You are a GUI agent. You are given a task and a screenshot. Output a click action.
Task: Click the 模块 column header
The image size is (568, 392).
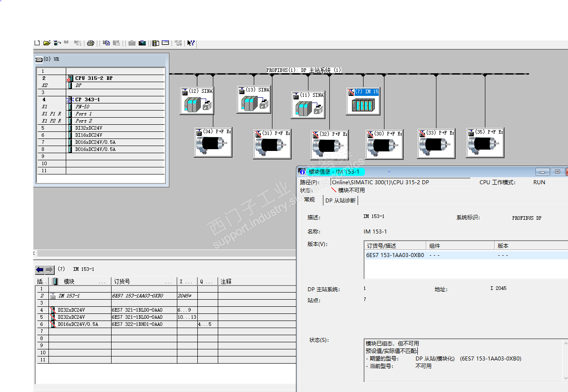[x=80, y=281]
